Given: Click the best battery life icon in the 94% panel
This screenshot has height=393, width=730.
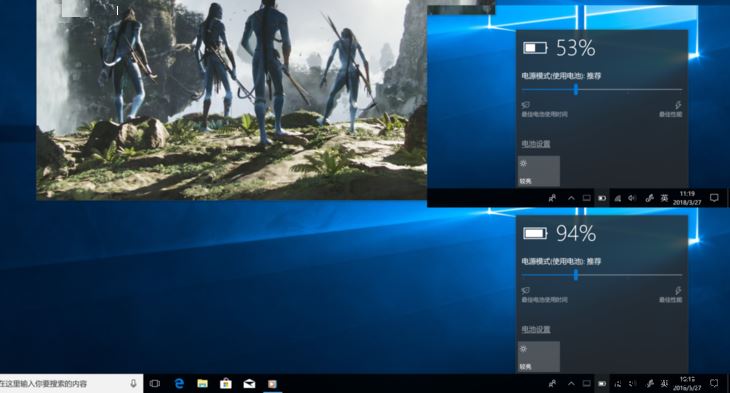Looking at the screenshot, I should pyautogui.click(x=526, y=291).
